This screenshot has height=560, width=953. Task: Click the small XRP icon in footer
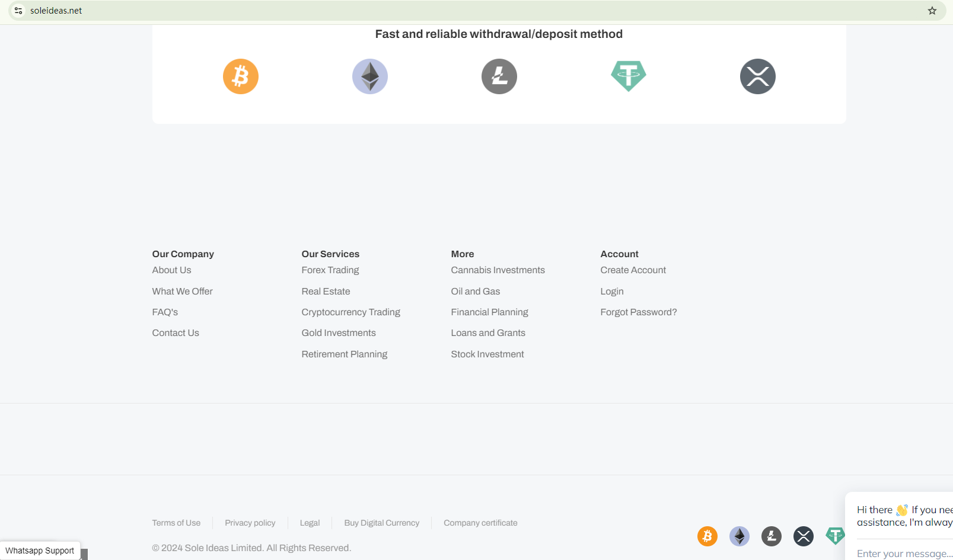pos(804,536)
